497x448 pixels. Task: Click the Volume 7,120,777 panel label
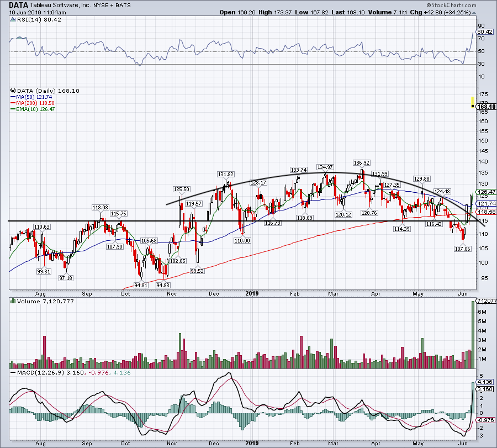45,301
